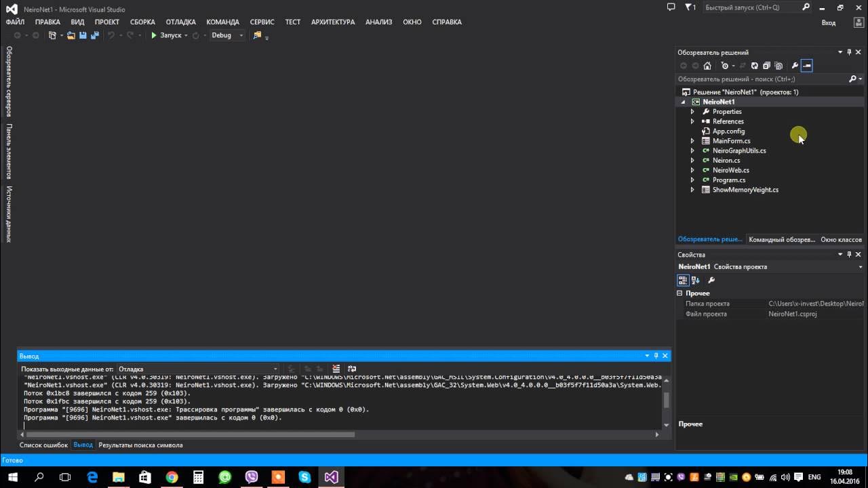Switch to Окно классов tab
Viewport: 868px width, 488px height.
click(x=841, y=239)
